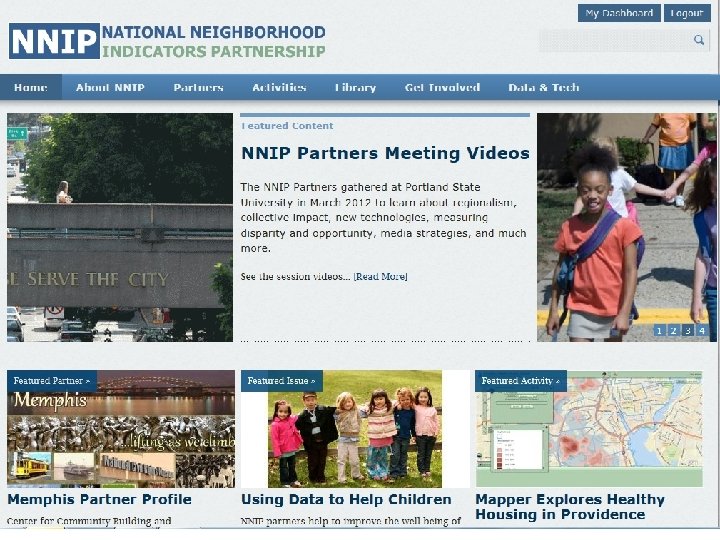Open the Activities menu
This screenshot has height=540, width=720.
[x=279, y=87]
